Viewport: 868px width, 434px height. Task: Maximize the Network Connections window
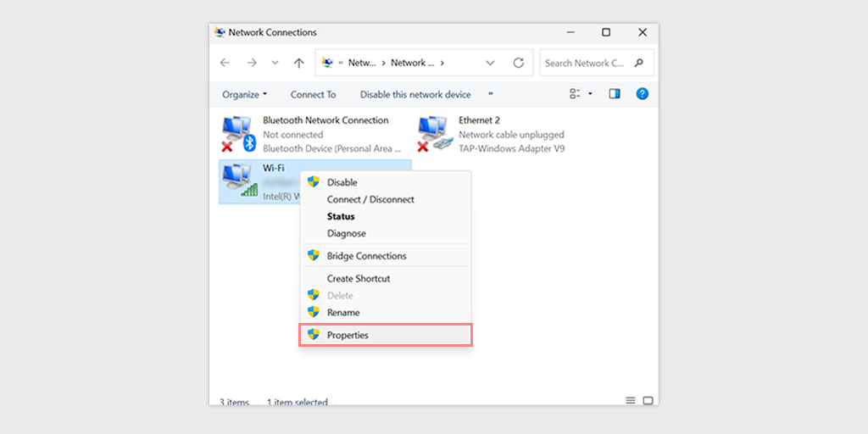606,32
